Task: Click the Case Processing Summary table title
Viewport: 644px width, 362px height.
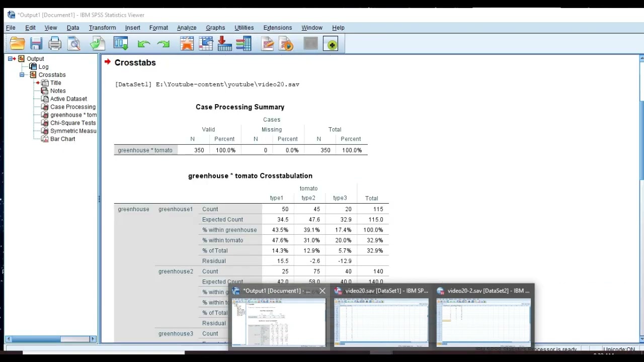Action: [240, 107]
